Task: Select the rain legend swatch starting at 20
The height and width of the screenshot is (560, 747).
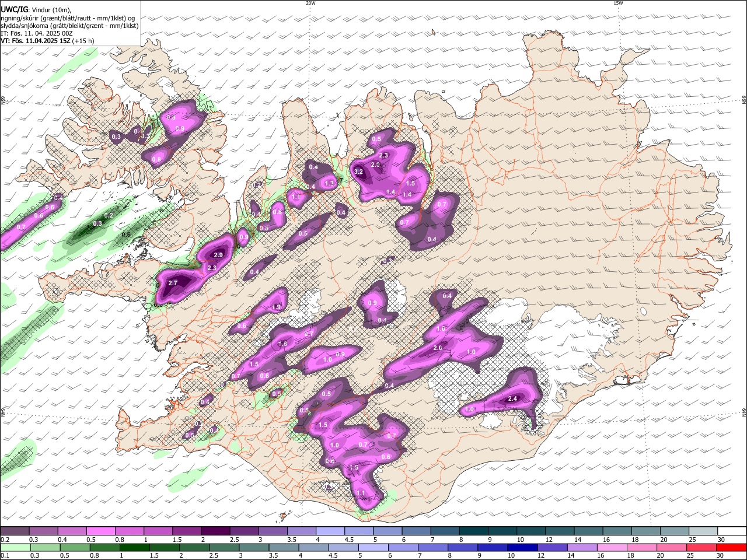Action: pyautogui.click(x=672, y=548)
